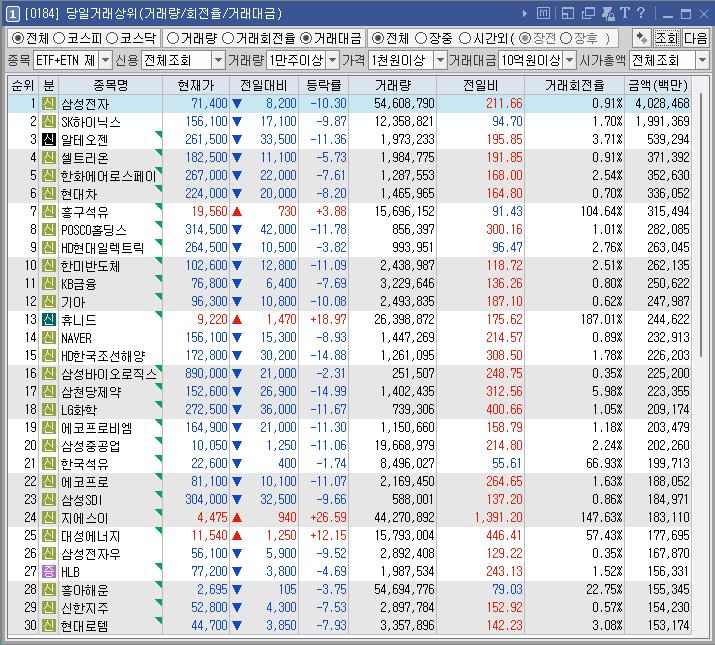This screenshot has height=645, width=715.
Task: Click the red up triangle for 지에스이
Action: point(237,518)
